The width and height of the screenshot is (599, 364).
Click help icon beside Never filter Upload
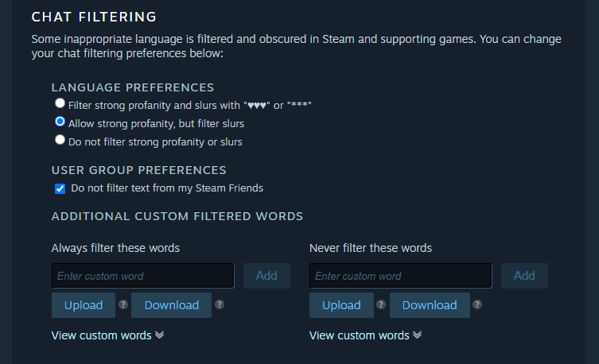381,304
